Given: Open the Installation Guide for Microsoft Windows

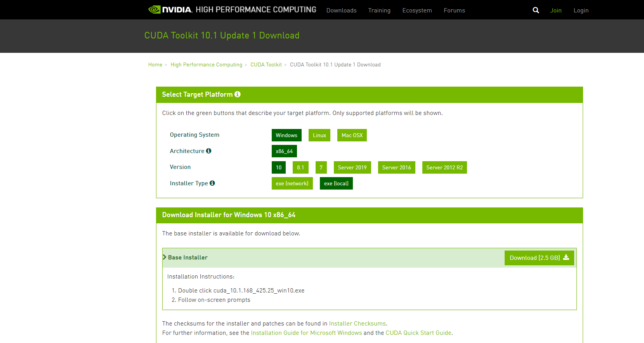Looking at the screenshot, I should click(307, 333).
